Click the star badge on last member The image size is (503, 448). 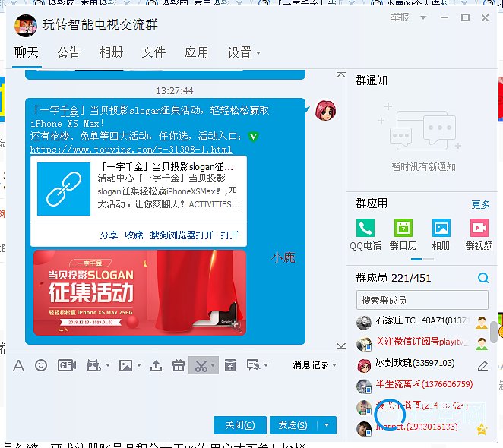click(x=482, y=429)
